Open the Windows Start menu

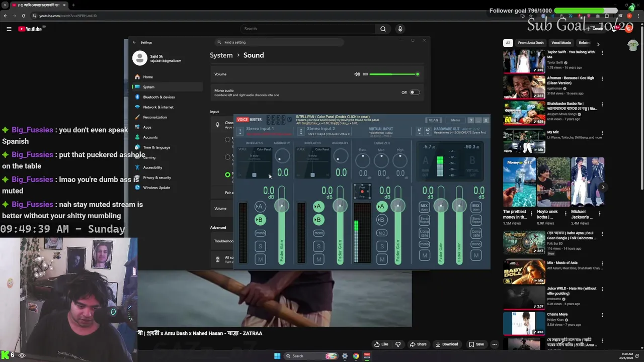coord(277,356)
